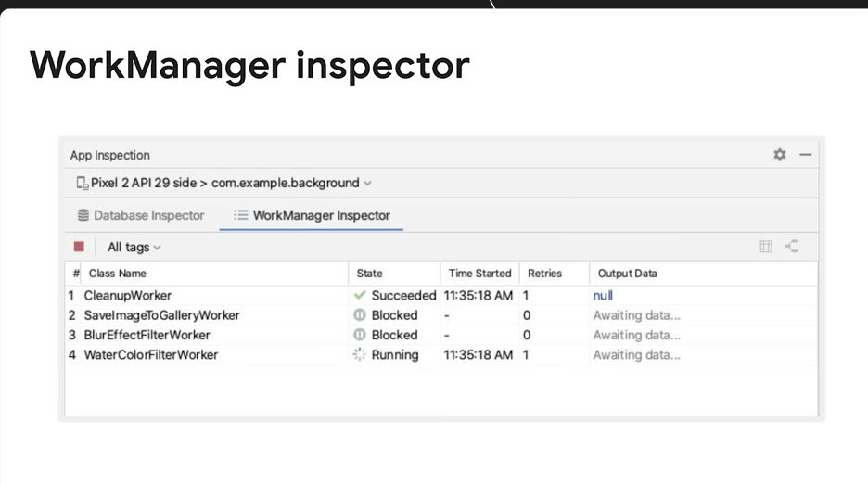Open the null output data link

coord(603,296)
